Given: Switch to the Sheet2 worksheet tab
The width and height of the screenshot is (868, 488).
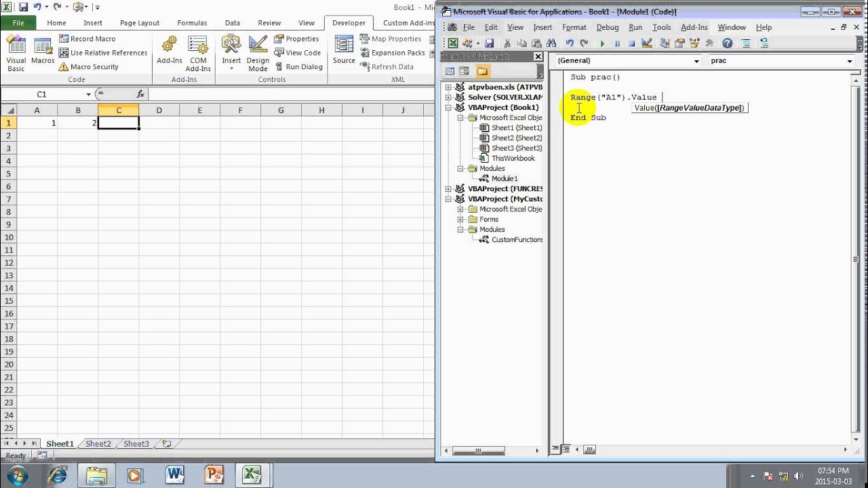Looking at the screenshot, I should pos(98,444).
